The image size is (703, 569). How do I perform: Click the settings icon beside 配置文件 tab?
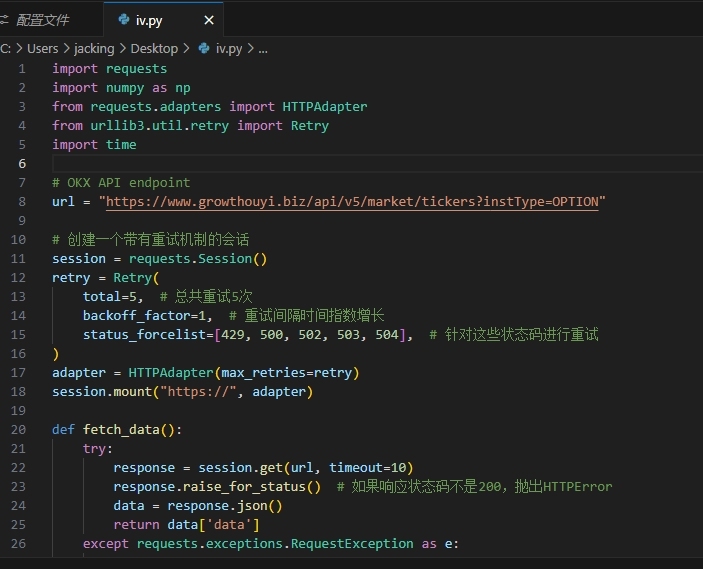pos(4,20)
